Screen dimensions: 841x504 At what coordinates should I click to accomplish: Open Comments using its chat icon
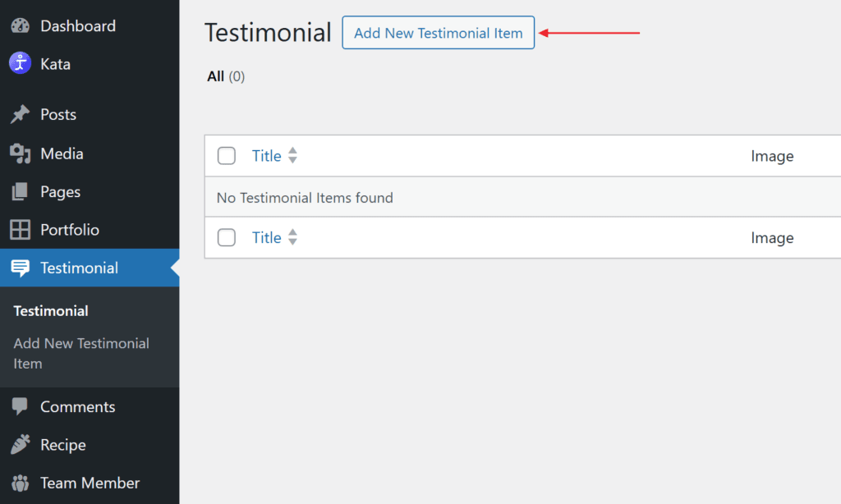click(x=20, y=406)
